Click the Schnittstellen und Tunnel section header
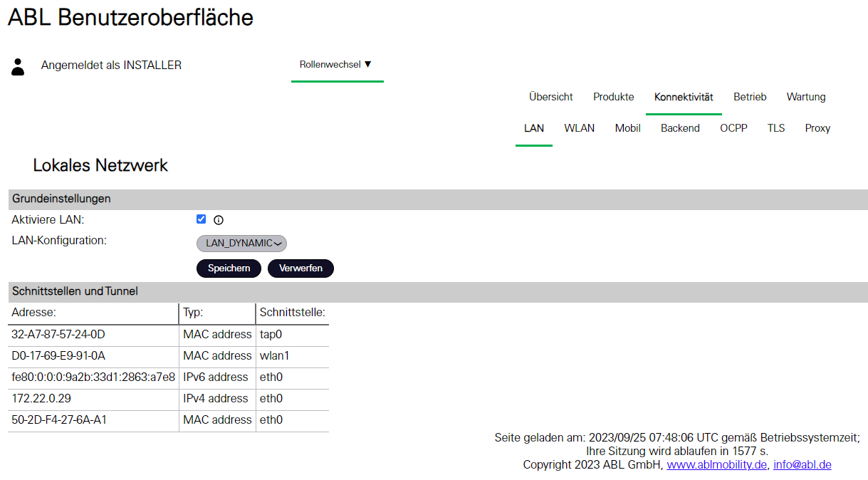The image size is (868, 480). tap(438, 291)
